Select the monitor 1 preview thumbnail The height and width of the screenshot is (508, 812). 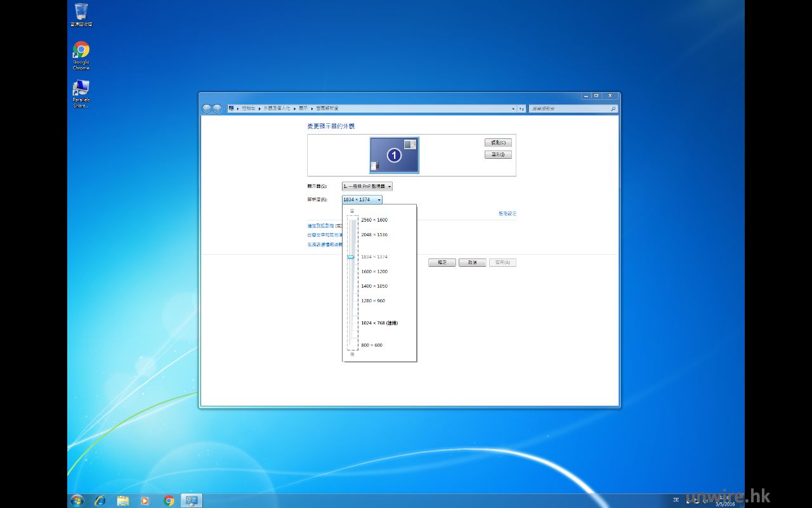[x=394, y=155]
